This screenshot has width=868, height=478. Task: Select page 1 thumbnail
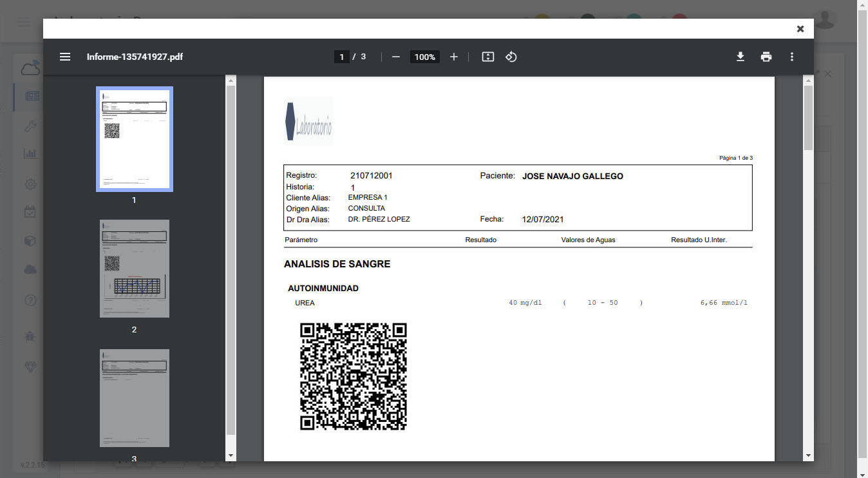coord(135,139)
